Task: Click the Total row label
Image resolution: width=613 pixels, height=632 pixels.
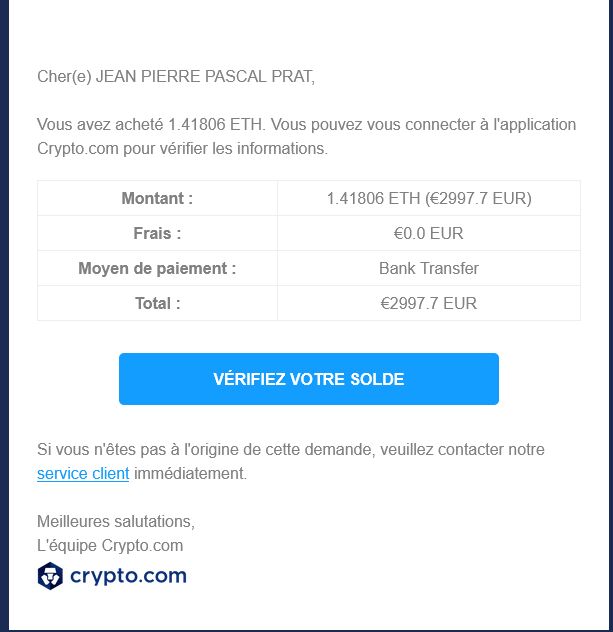Action: [157, 303]
